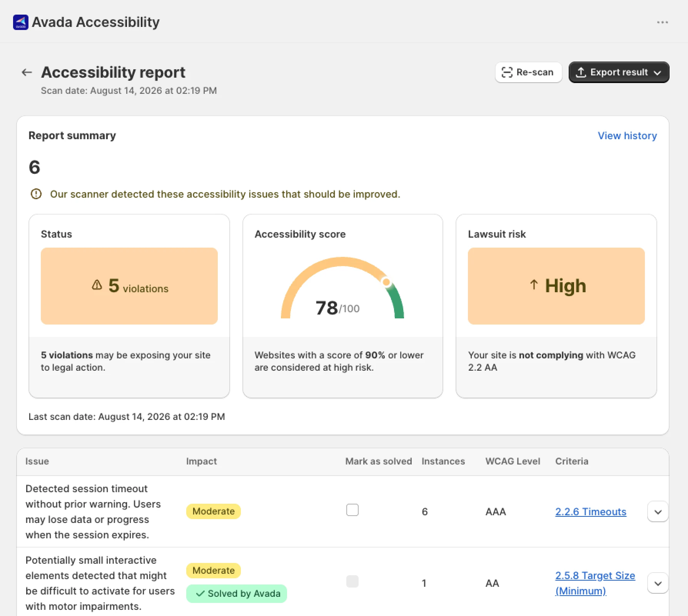Click the Moderate badge in session timeout row
This screenshot has width=688, height=616.
tap(214, 511)
